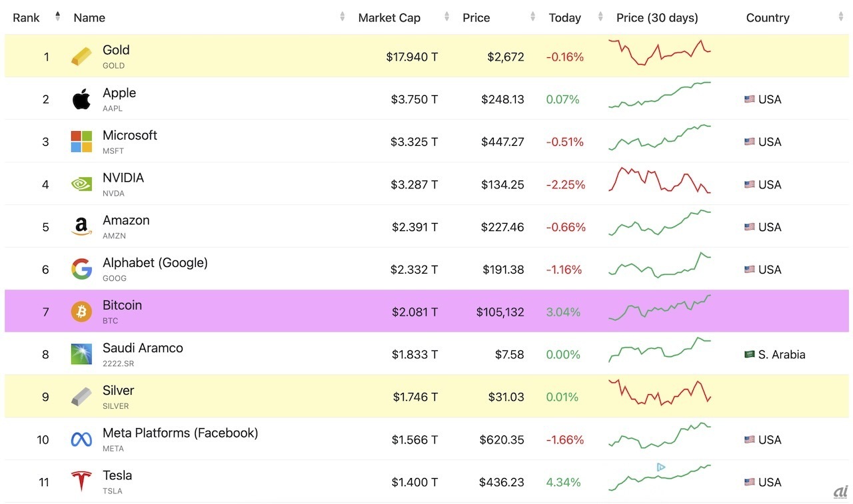This screenshot has width=853, height=504.
Task: Click the Tesla logo icon
Action: click(x=81, y=481)
